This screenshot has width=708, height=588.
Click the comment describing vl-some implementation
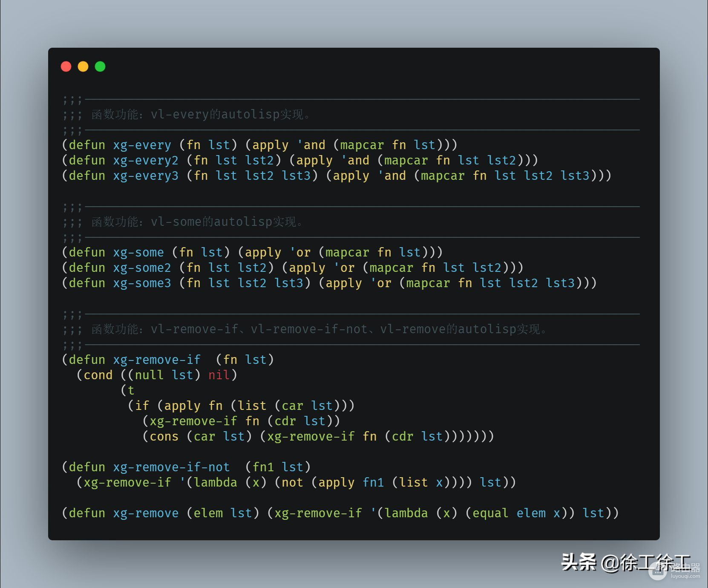point(183,222)
